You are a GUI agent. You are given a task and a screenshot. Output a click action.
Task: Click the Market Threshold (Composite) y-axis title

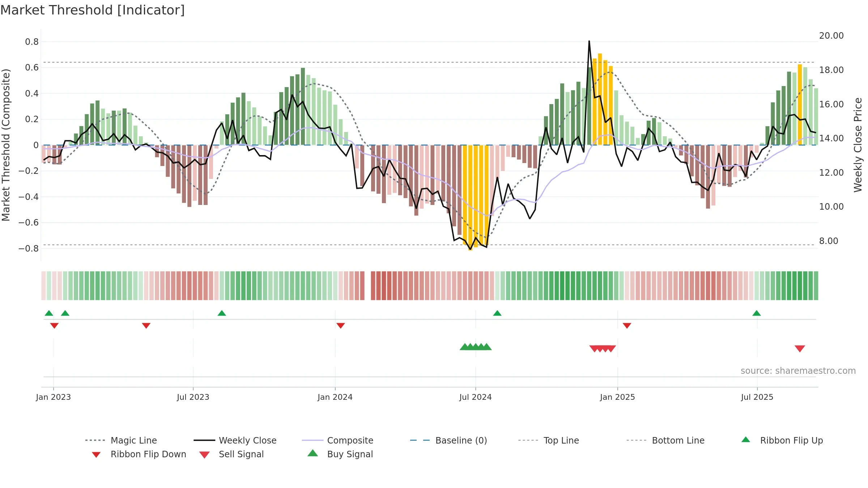click(x=6, y=145)
